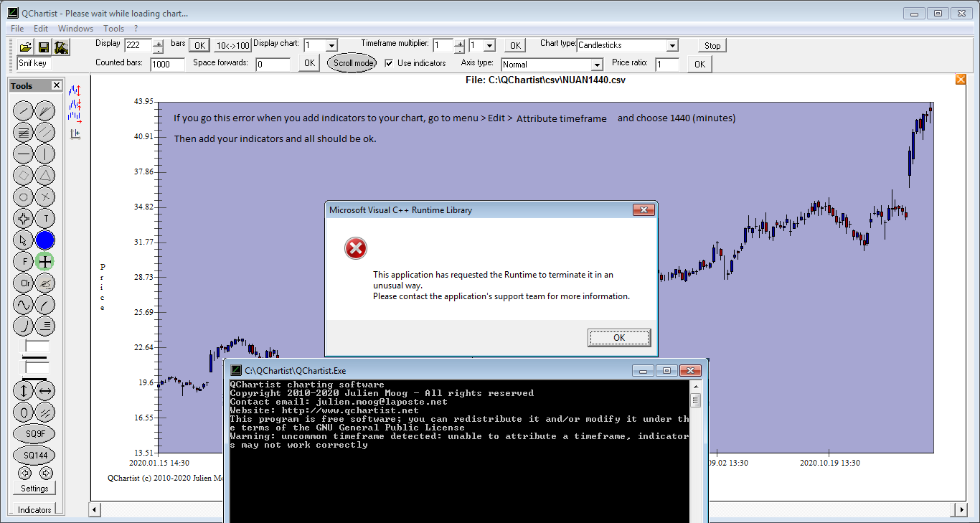Click the Stop button
980x523 pixels.
[x=712, y=45]
